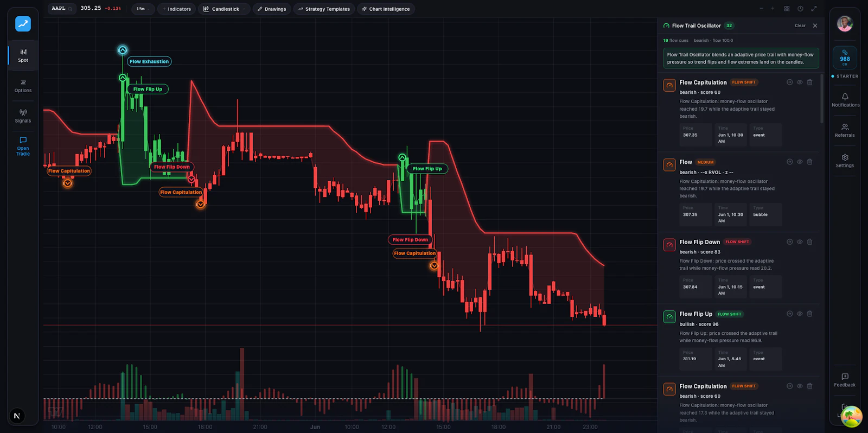Jump to the last Flow Capitulation cue, reached 17.3

click(790, 386)
